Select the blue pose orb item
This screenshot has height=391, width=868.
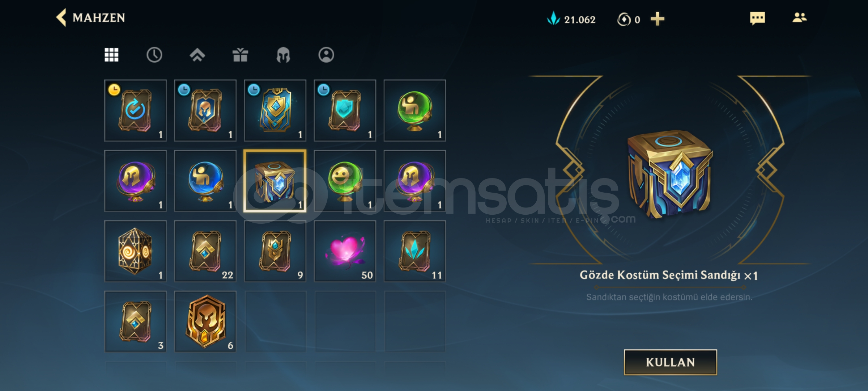click(x=205, y=181)
